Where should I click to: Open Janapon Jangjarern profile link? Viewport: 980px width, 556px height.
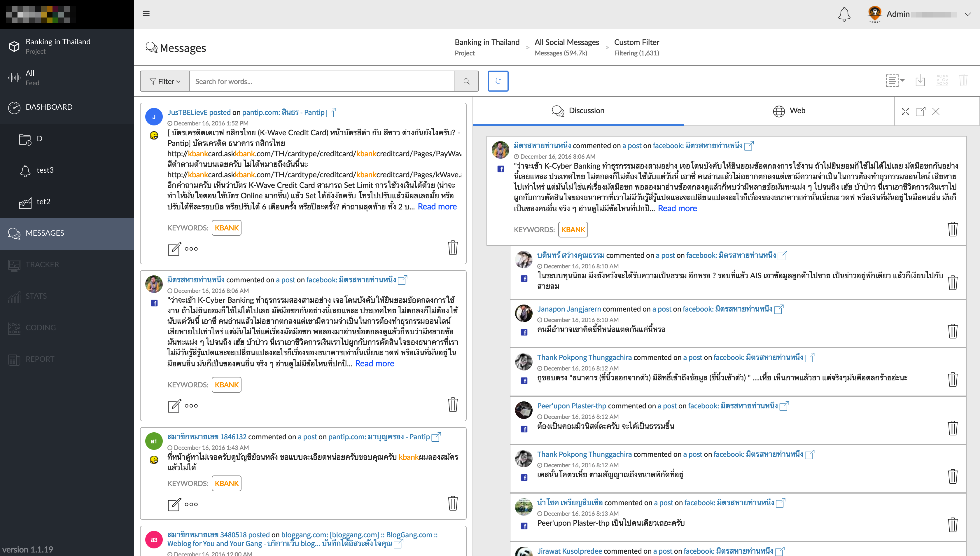click(x=569, y=309)
